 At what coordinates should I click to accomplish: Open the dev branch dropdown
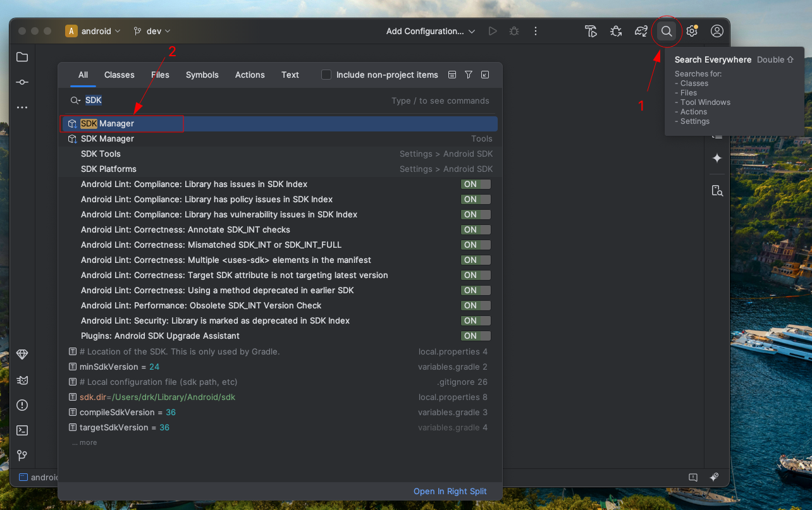point(152,30)
